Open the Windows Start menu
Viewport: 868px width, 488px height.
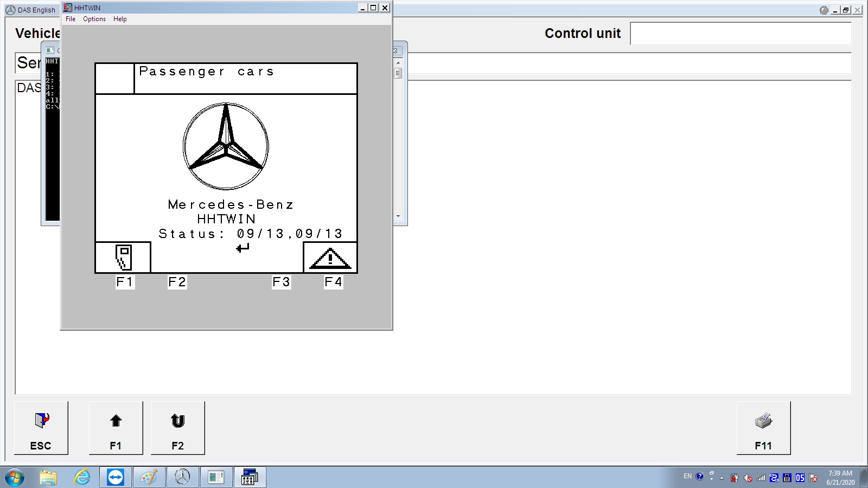(15, 478)
